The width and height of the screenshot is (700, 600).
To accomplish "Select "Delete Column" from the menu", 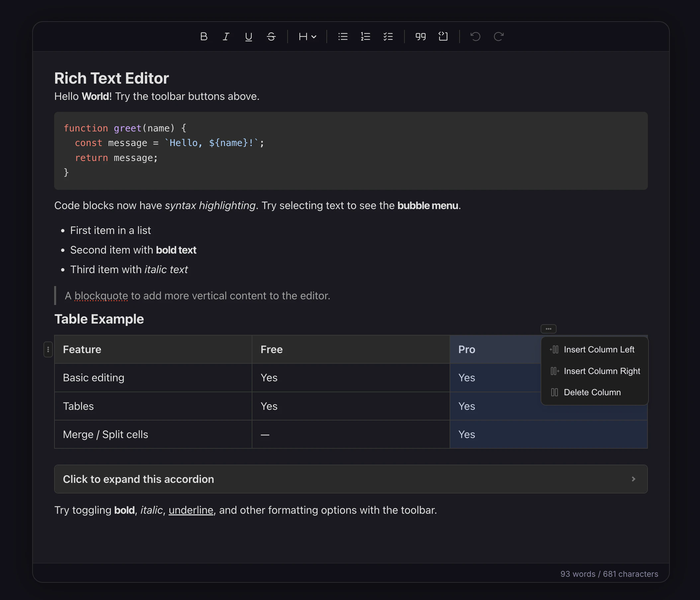I will [x=592, y=392].
